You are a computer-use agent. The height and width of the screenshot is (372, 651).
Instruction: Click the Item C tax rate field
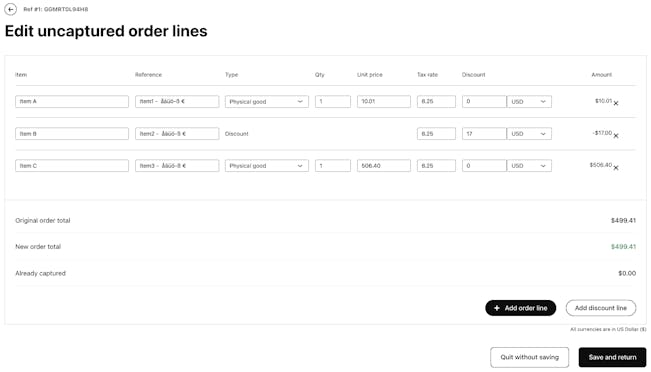click(x=436, y=166)
